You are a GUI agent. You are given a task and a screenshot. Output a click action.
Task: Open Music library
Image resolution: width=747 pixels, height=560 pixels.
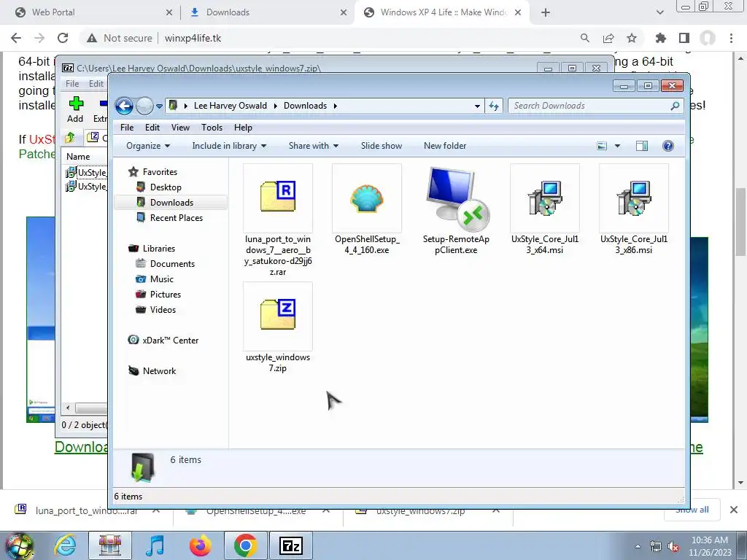(x=161, y=279)
